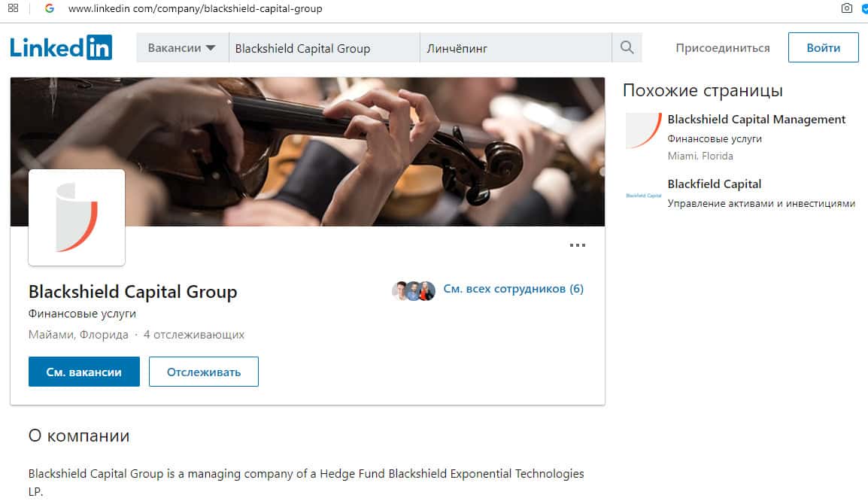868x501 pixels.
Task: Expand the Вакансии search dropdown
Action: click(182, 48)
